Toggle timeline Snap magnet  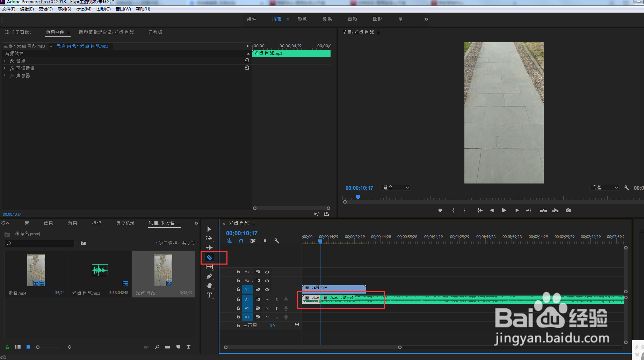[x=241, y=241]
